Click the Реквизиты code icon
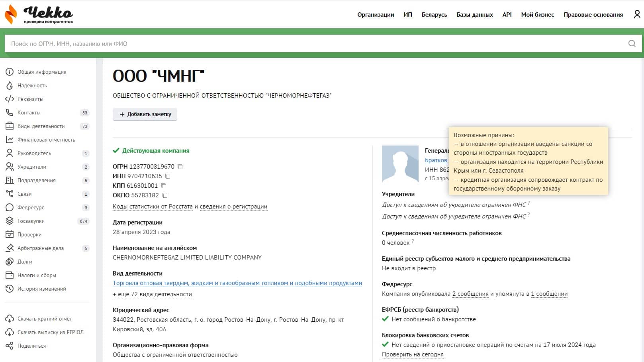The width and height of the screenshot is (644, 362). tap(10, 99)
